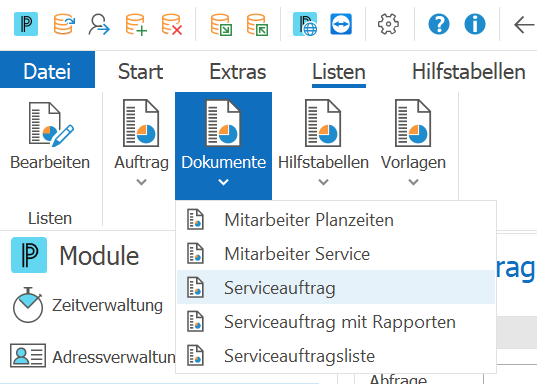Viewport: 537px width, 384px height.
Task: Click the Auftrag report icon
Action: (141, 123)
